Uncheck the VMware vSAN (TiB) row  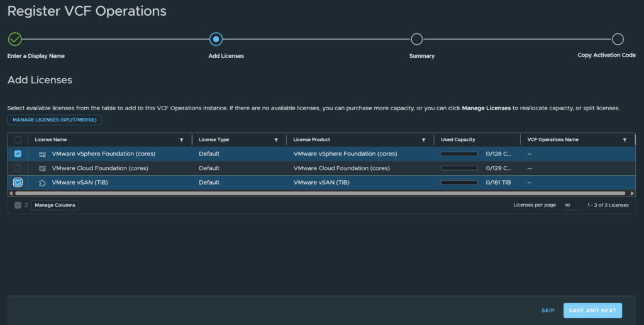coord(18,182)
